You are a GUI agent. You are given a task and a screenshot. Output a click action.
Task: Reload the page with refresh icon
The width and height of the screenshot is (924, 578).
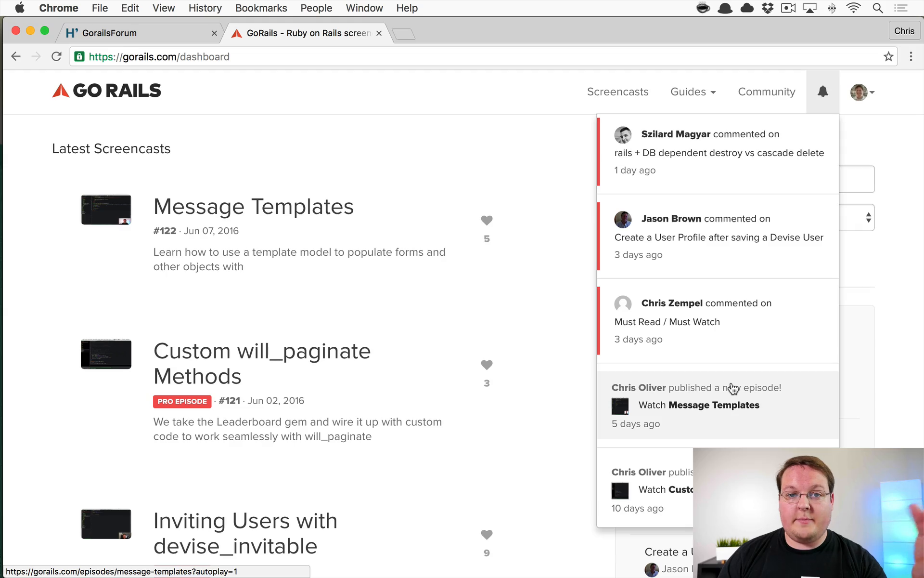coord(56,56)
